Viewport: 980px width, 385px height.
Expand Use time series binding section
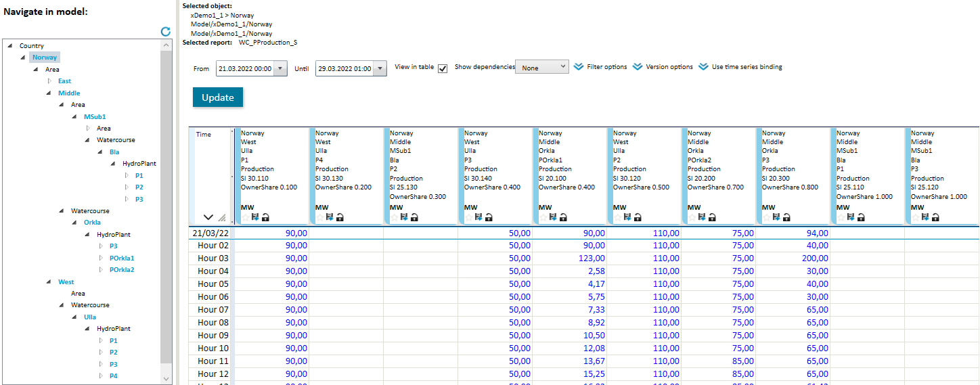coord(740,67)
